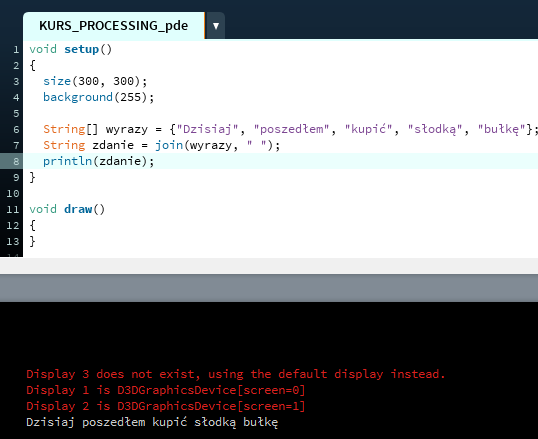Screen dimensions: 538x439
Task: Select the KURS_PROCESSING_pde tab
Action: click(x=114, y=26)
